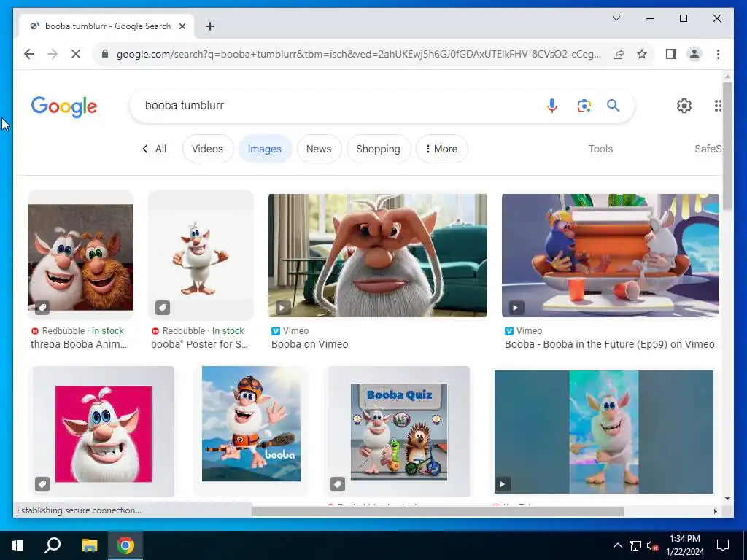The width and height of the screenshot is (747, 560).
Task: Click the browser back arrow
Action: tap(29, 54)
